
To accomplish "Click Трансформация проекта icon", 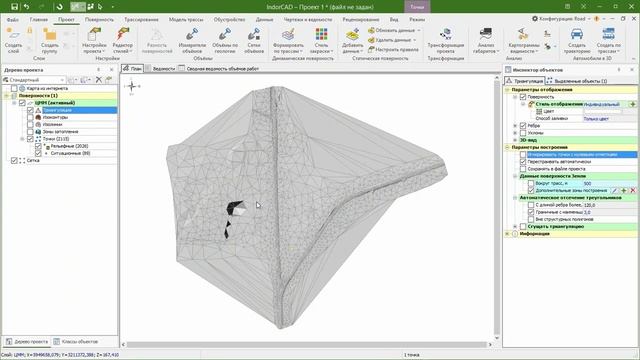I will (x=445, y=34).
